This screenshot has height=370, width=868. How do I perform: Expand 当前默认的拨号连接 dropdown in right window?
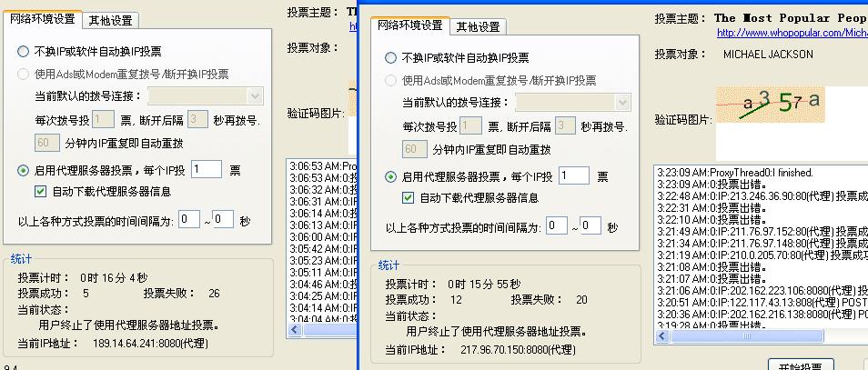[x=622, y=102]
